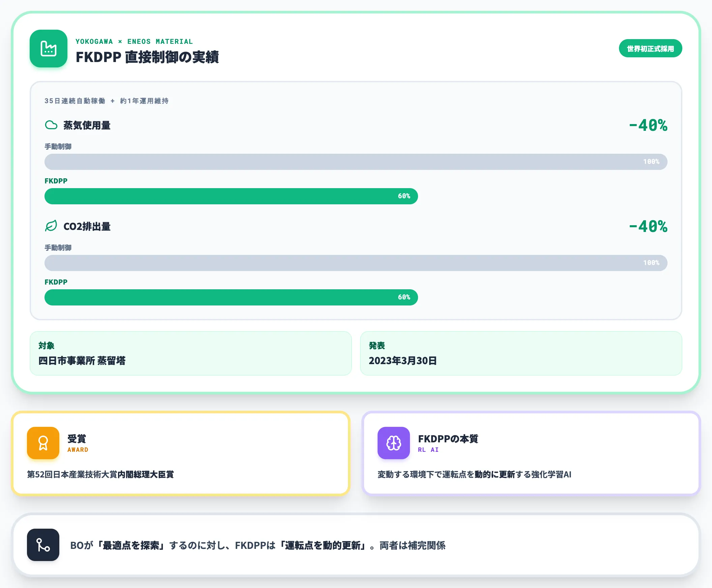Click the CO2排出量 FKDPP 60% bar

click(x=231, y=297)
